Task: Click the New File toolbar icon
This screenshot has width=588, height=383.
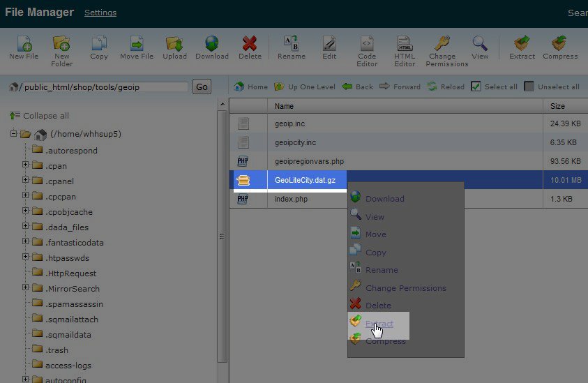Action: click(24, 46)
